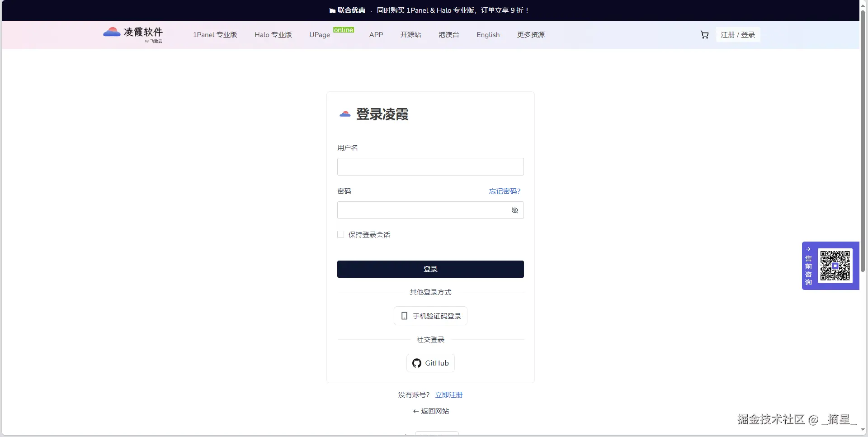This screenshot has height=437, width=868.
Task: Open the 1Panel 专业版 menu item
Action: point(215,35)
